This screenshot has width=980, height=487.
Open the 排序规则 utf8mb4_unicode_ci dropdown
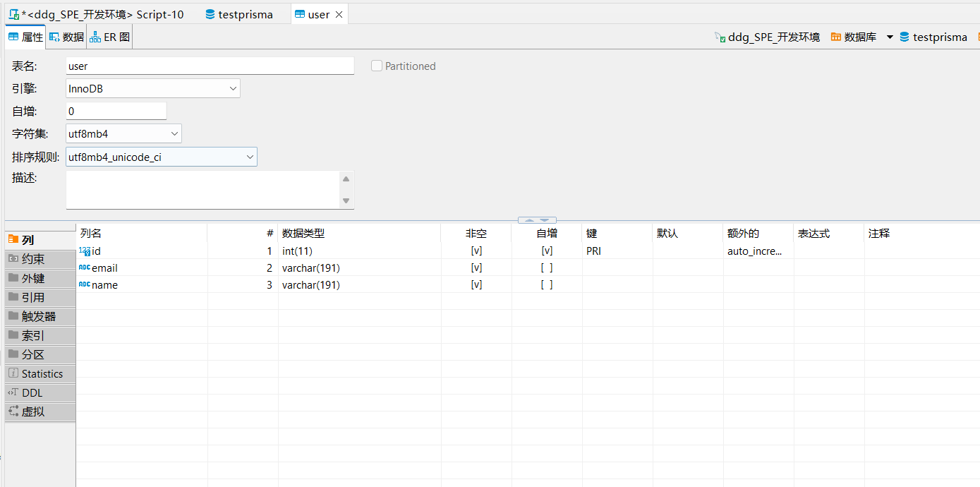162,157
